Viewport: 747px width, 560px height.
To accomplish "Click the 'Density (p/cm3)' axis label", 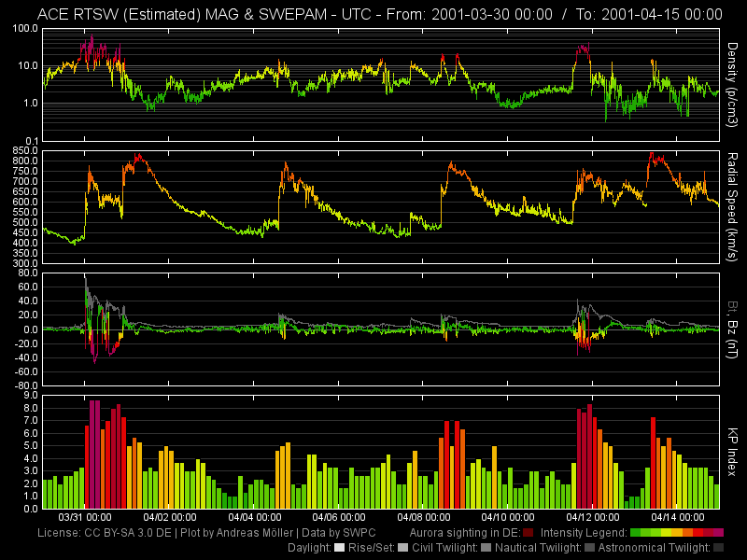I will coord(732,85).
